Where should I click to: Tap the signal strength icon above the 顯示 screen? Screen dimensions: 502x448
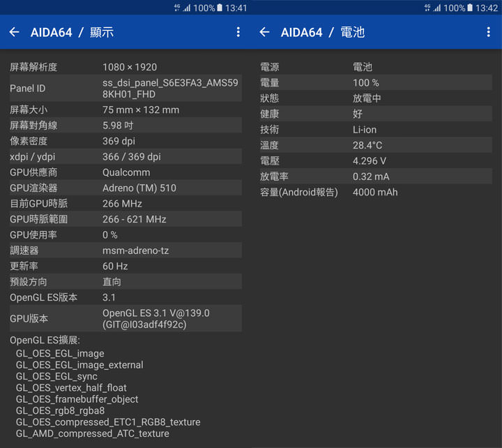pyautogui.click(x=186, y=8)
